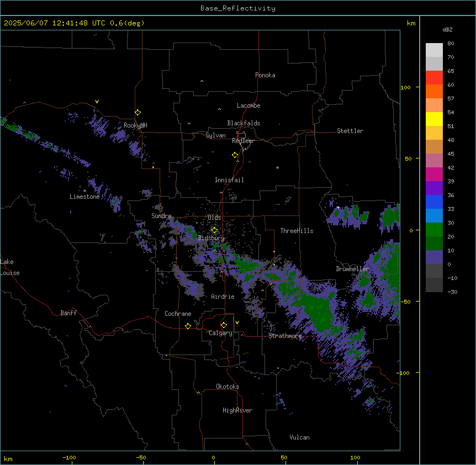Pick the magenta 39-42 dBZ legend swatch
Screen dimensions: 476x465
point(434,175)
